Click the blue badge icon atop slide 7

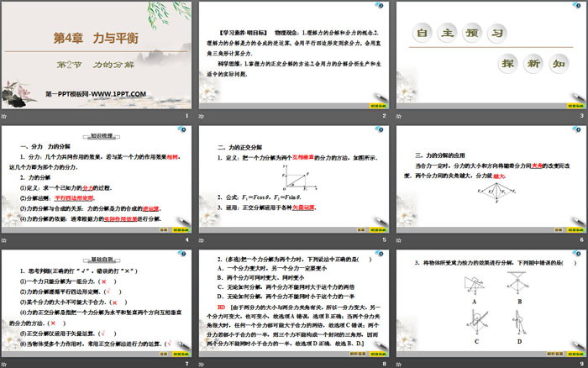pos(182,254)
